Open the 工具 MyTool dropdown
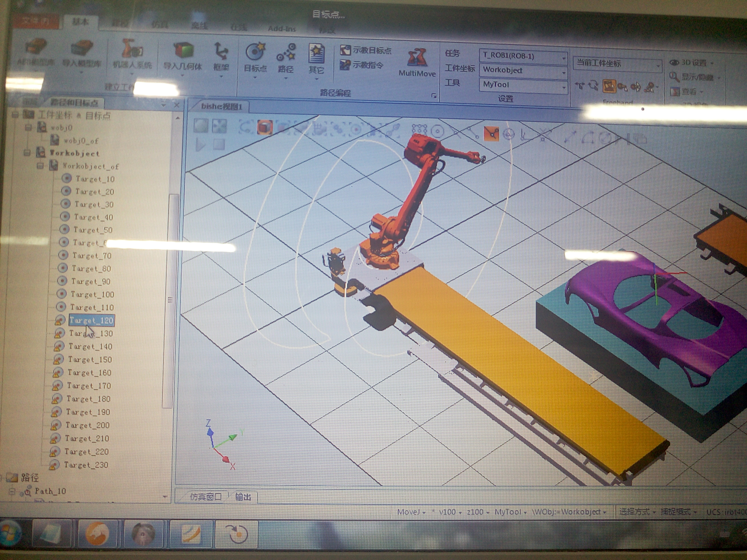The width and height of the screenshot is (747, 560). [x=563, y=87]
